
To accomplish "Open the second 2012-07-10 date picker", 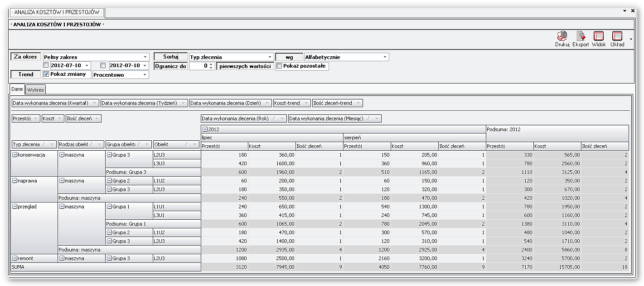I will pyautogui.click(x=145, y=65).
